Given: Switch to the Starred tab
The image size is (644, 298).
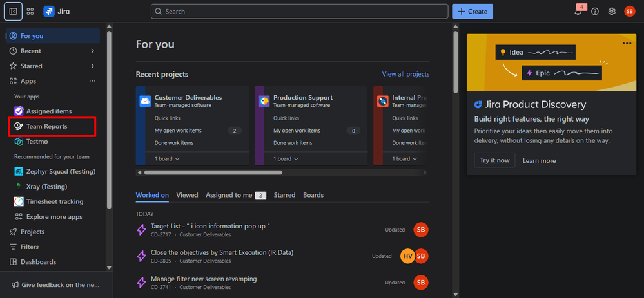Looking at the screenshot, I should point(285,195).
